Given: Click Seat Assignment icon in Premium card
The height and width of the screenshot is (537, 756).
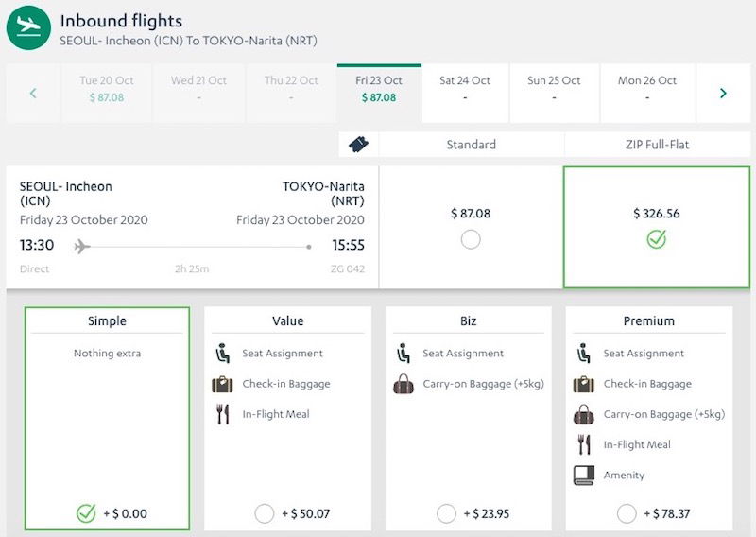Looking at the screenshot, I should pos(584,354).
